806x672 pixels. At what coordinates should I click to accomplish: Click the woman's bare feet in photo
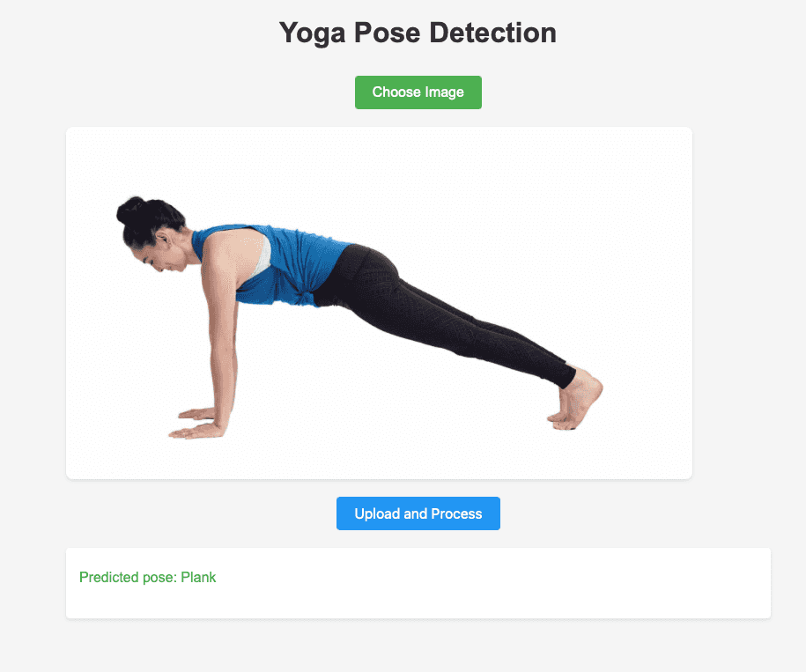(577, 401)
